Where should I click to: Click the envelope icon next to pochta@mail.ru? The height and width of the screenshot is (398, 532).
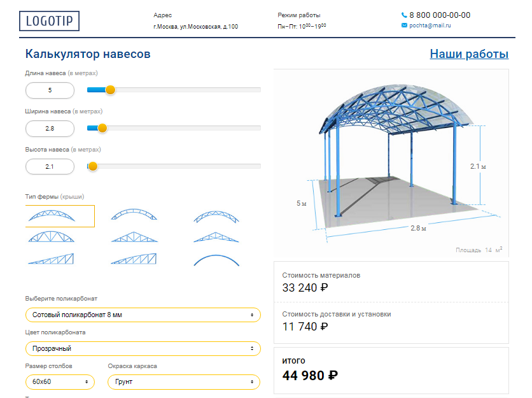(404, 25)
